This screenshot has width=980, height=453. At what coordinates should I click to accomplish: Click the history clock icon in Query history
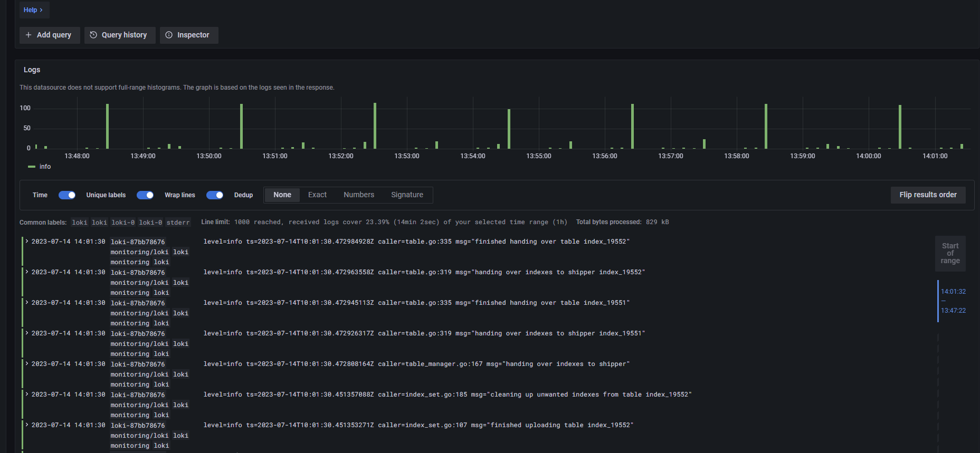point(93,35)
